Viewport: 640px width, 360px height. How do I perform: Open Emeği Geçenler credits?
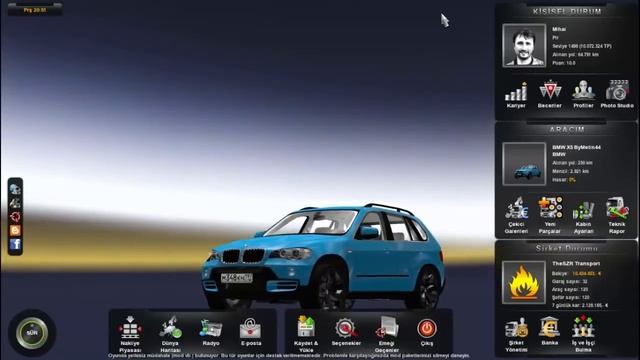click(387, 334)
